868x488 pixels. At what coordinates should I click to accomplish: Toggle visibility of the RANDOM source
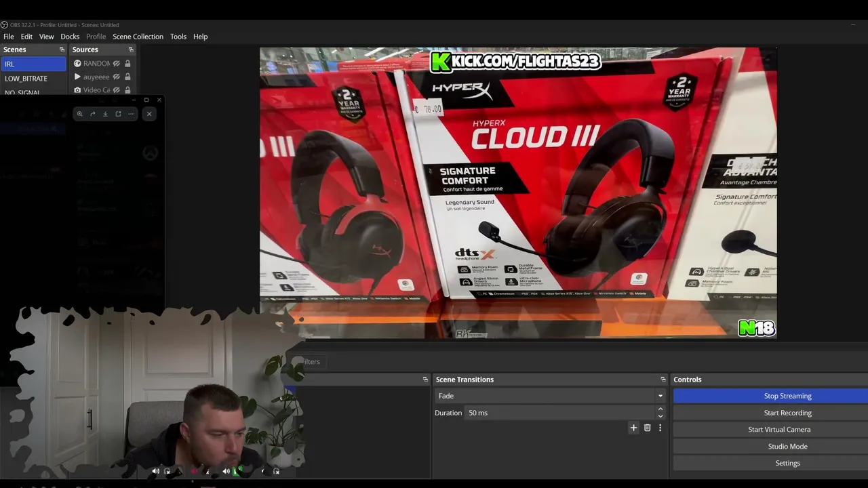117,64
